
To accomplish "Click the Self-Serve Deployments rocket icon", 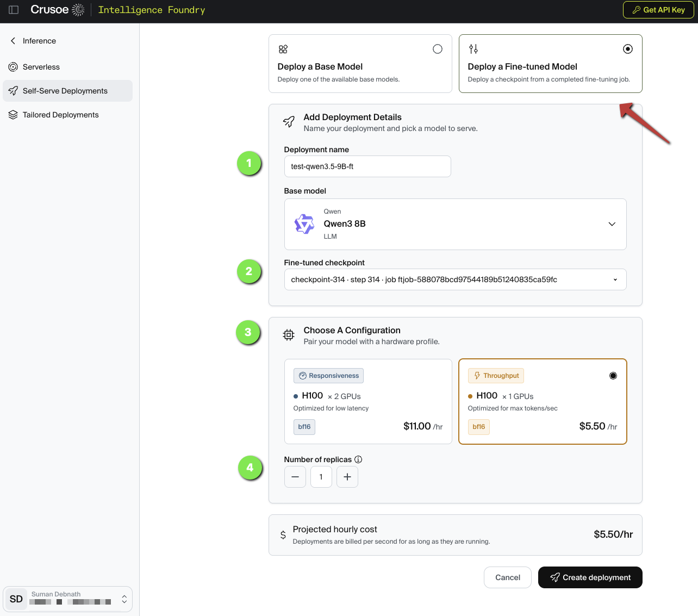I will click(13, 91).
